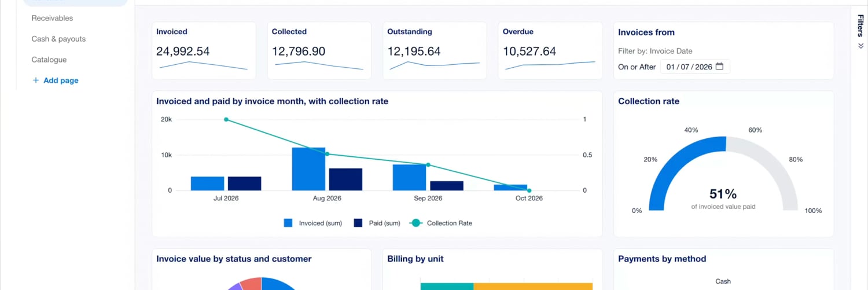Image resolution: width=868 pixels, height=290 pixels.
Task: Open the Receivables page
Action: tap(52, 18)
